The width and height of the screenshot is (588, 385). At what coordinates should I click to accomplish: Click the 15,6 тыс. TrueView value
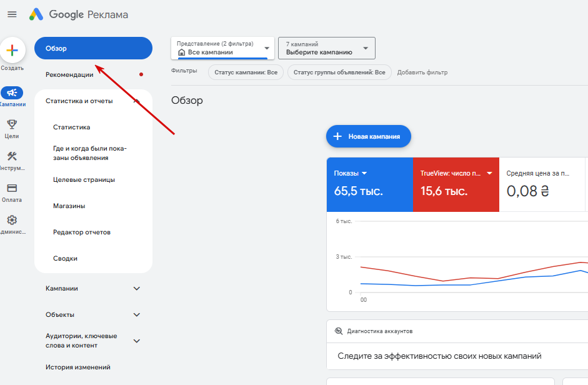click(x=444, y=191)
